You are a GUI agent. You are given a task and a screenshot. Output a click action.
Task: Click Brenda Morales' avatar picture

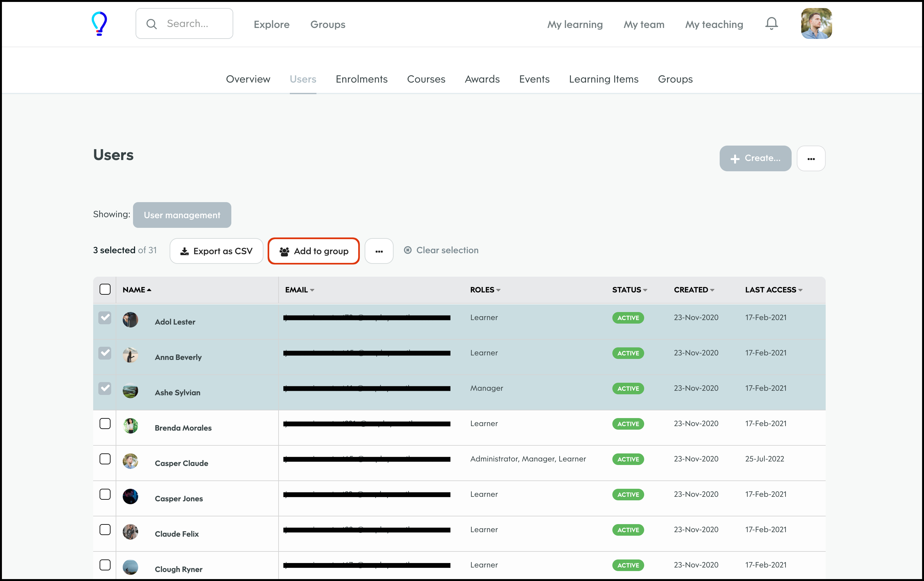pos(130,425)
